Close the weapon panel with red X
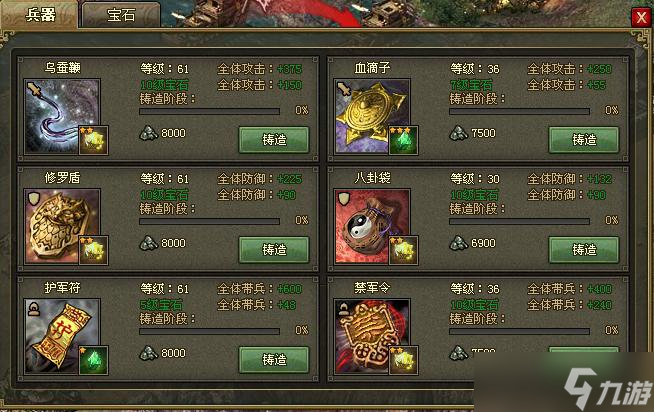 [x=641, y=18]
